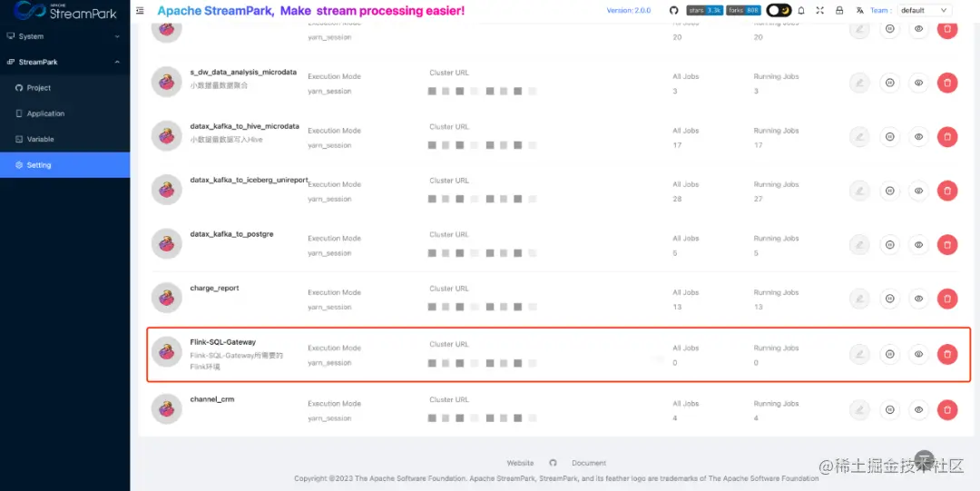Pause the charge_report cluster
The width and height of the screenshot is (980, 491).
pos(889,299)
